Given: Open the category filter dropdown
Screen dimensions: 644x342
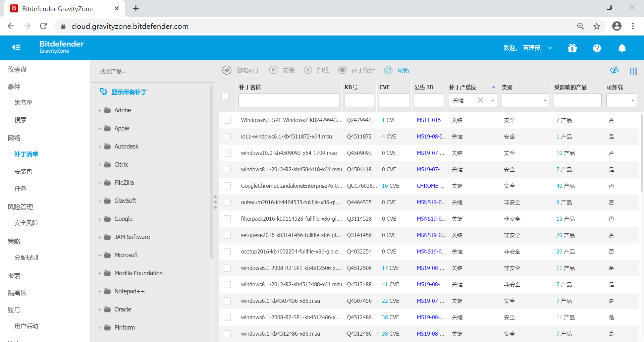Looking at the screenshot, I should tap(525, 100).
